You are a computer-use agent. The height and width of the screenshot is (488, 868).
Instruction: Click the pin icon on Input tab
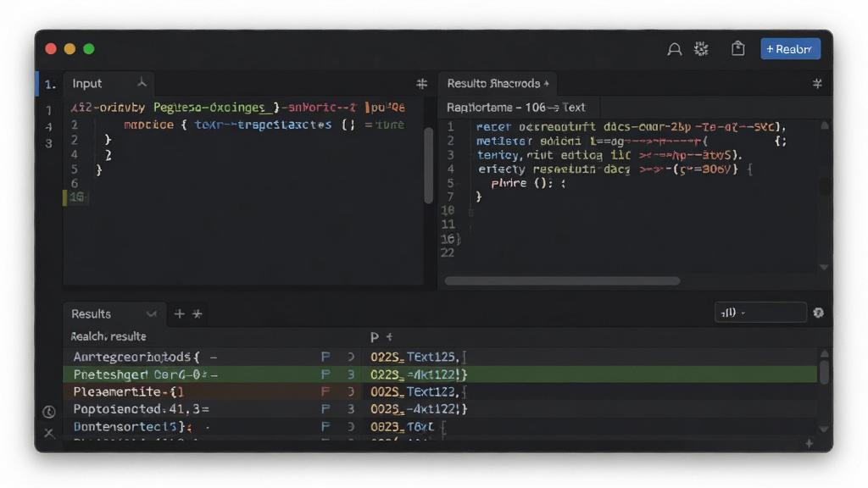coord(142,83)
